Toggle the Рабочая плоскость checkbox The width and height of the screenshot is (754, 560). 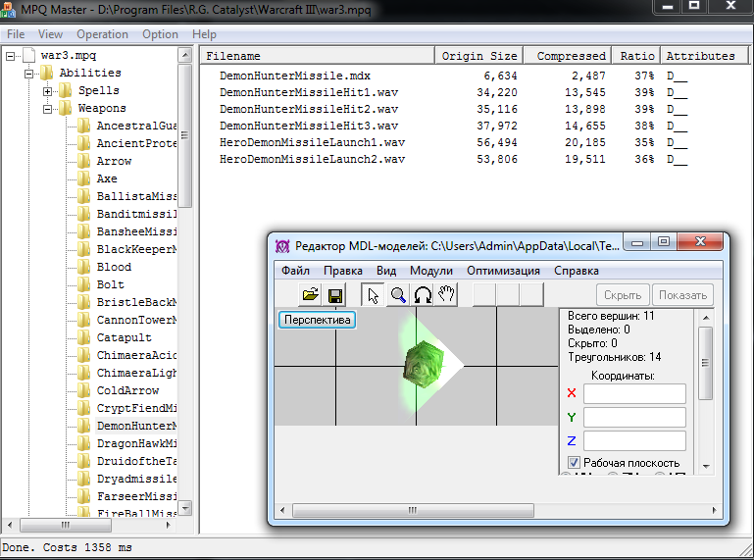[x=574, y=463]
